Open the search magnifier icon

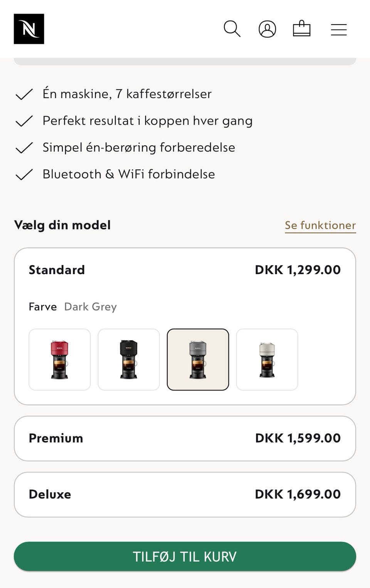pyautogui.click(x=232, y=29)
